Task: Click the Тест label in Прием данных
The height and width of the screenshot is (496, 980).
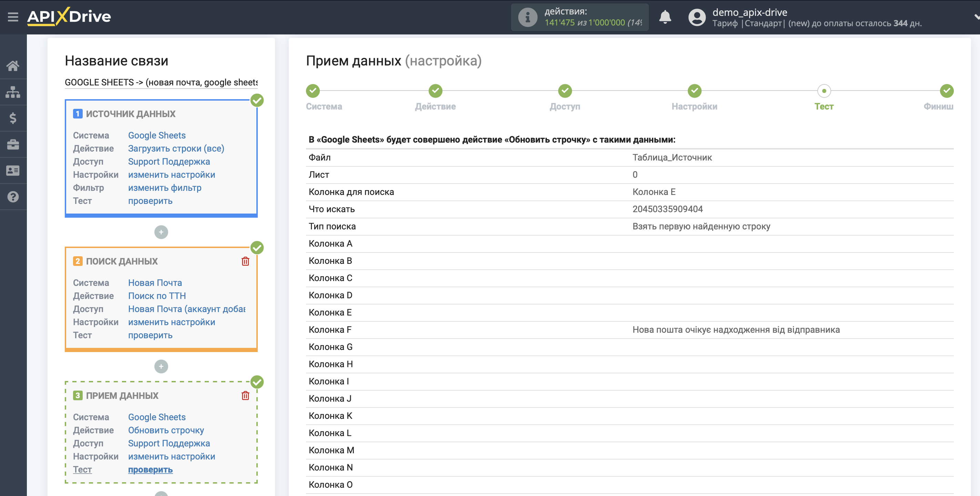Action: pyautogui.click(x=82, y=470)
